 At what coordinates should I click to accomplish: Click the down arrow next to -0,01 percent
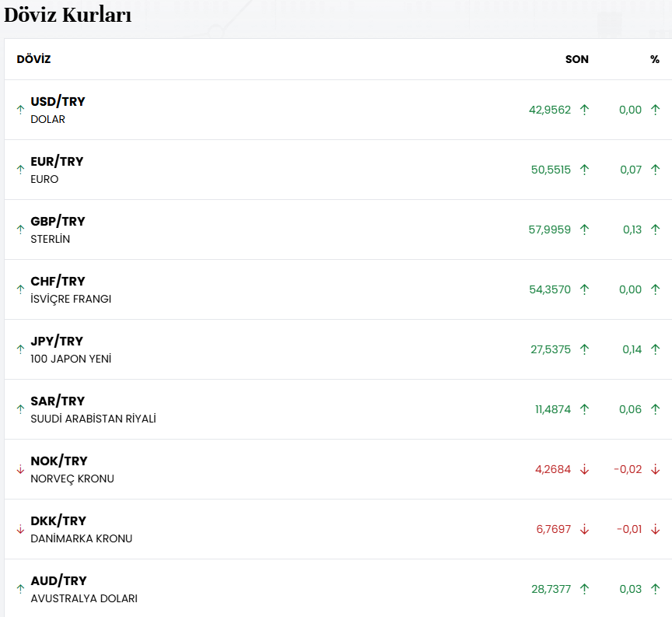[655, 529]
